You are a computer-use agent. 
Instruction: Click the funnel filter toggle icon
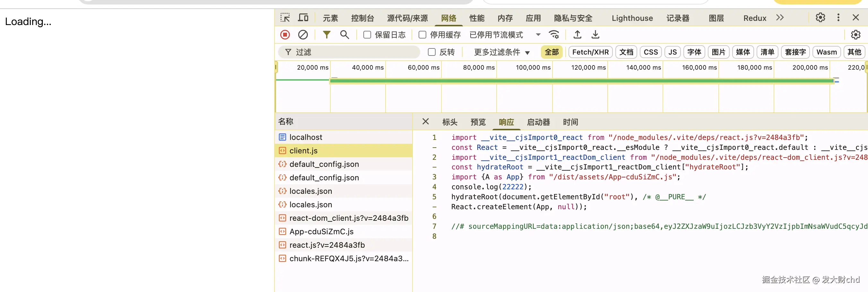[326, 35]
